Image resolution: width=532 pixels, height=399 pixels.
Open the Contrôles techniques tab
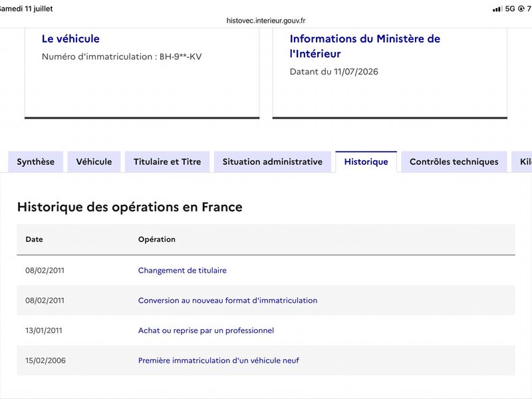pyautogui.click(x=454, y=162)
